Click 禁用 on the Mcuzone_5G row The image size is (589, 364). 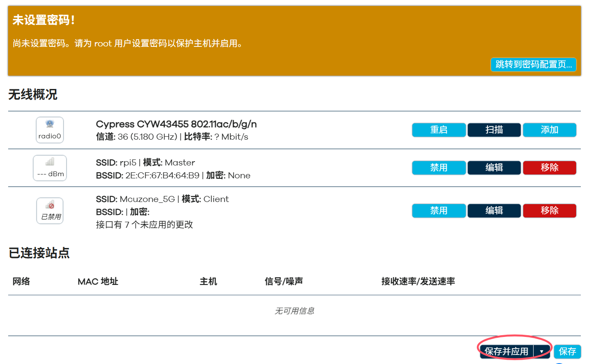pyautogui.click(x=439, y=211)
